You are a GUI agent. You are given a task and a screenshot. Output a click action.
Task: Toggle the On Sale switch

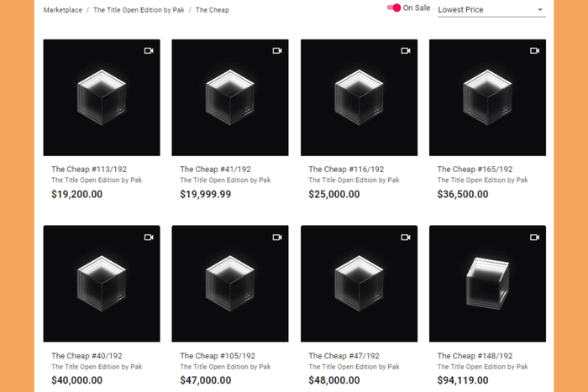[393, 8]
